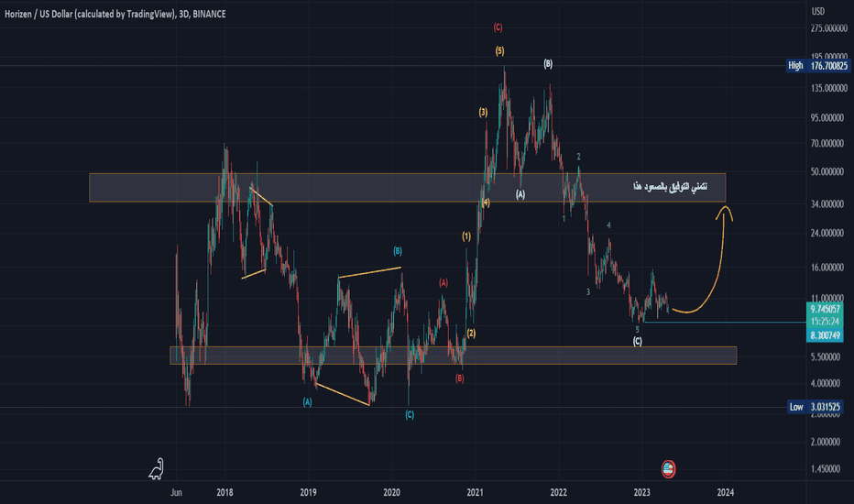Click 135.000000 on the price scale
This screenshot has height=504, width=854.
[x=829, y=88]
